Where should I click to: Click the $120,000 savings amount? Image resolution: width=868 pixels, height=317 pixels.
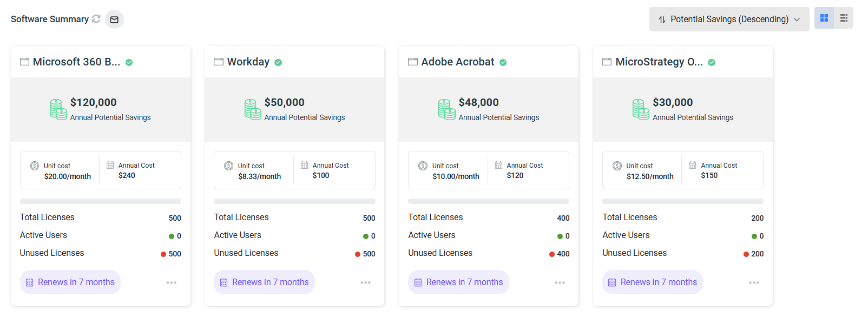(x=94, y=102)
